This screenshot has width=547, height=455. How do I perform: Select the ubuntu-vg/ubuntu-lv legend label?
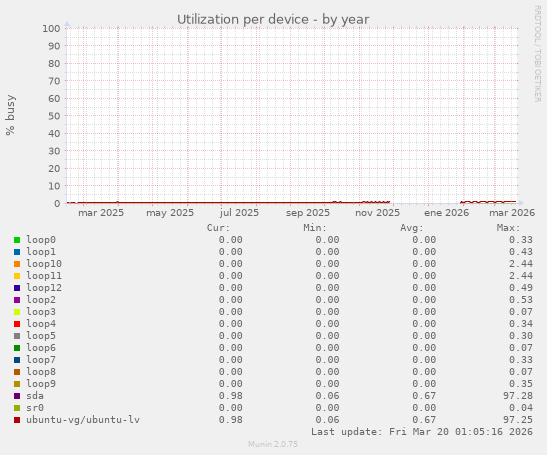pos(83,419)
